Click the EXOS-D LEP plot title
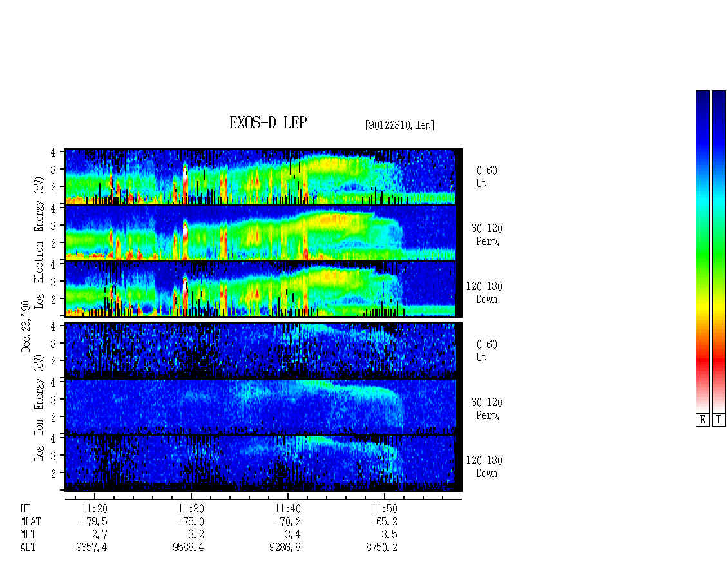 click(x=268, y=122)
